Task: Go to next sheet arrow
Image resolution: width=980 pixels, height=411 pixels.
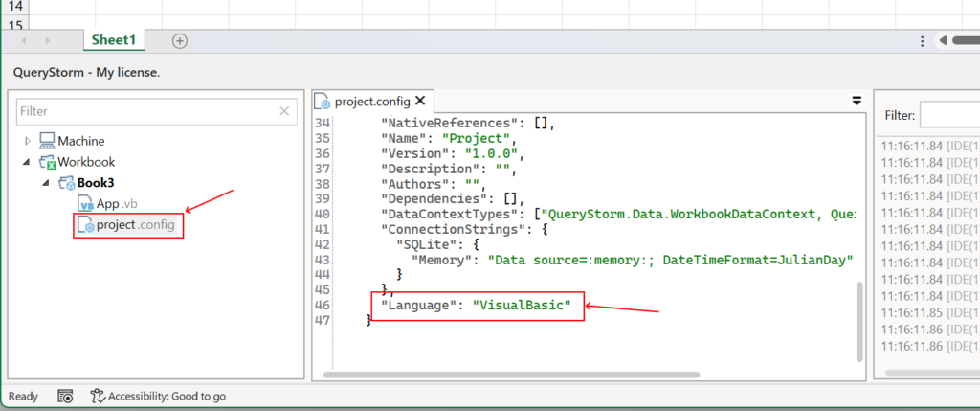Action: [x=48, y=41]
